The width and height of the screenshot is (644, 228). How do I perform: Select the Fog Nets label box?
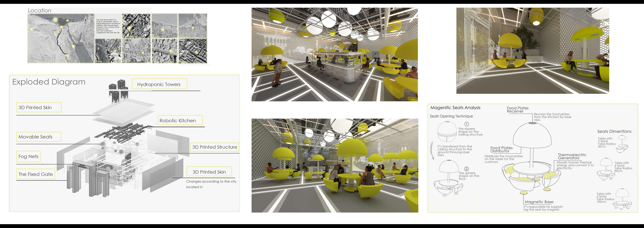(28, 156)
